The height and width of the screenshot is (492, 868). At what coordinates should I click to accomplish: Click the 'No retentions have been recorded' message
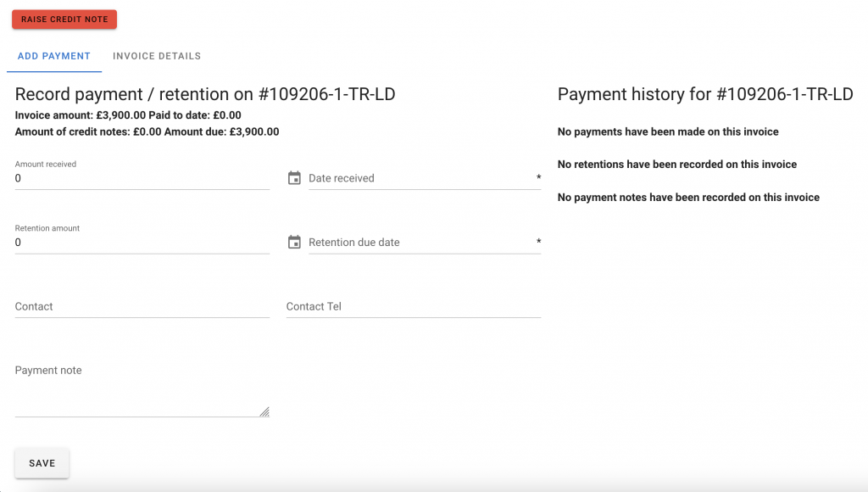click(676, 165)
